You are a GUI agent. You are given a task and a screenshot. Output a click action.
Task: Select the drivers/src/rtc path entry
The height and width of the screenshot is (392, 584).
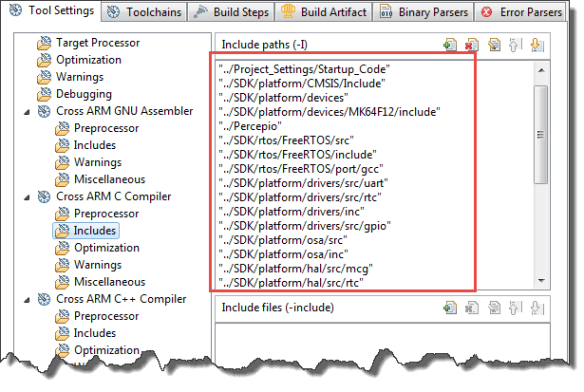click(x=300, y=197)
